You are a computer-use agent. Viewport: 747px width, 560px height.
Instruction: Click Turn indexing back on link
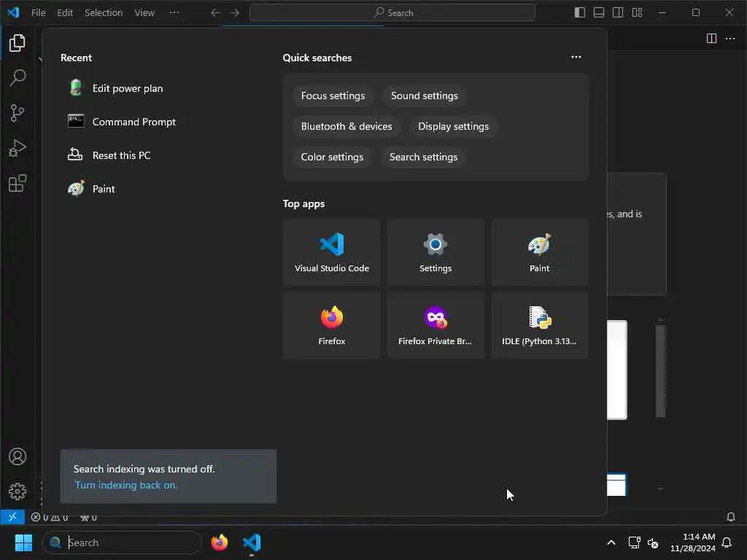point(126,485)
